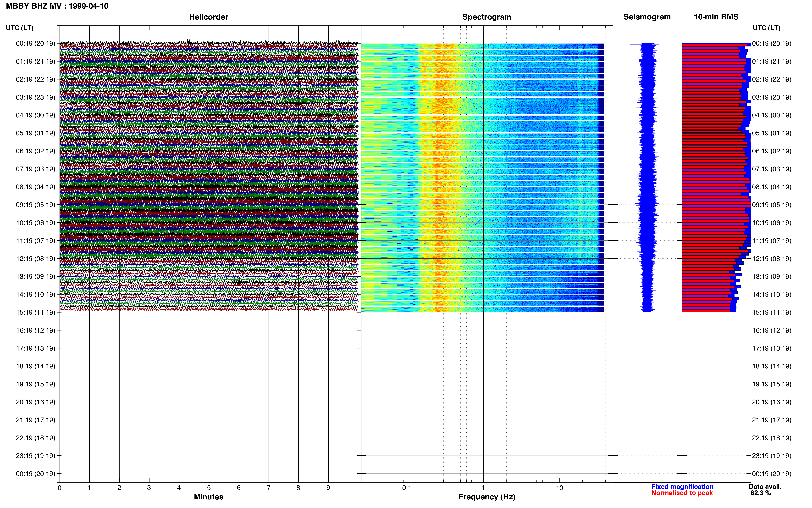Click left time label 11:19 (07:19)
Image resolution: width=812 pixels, height=508 pixels.
[36, 240]
